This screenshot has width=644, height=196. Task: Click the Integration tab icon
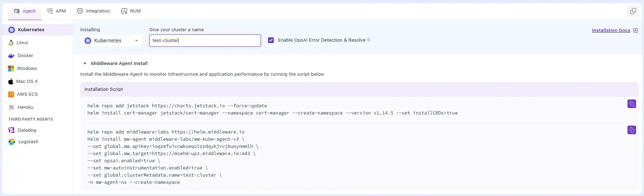80,11
